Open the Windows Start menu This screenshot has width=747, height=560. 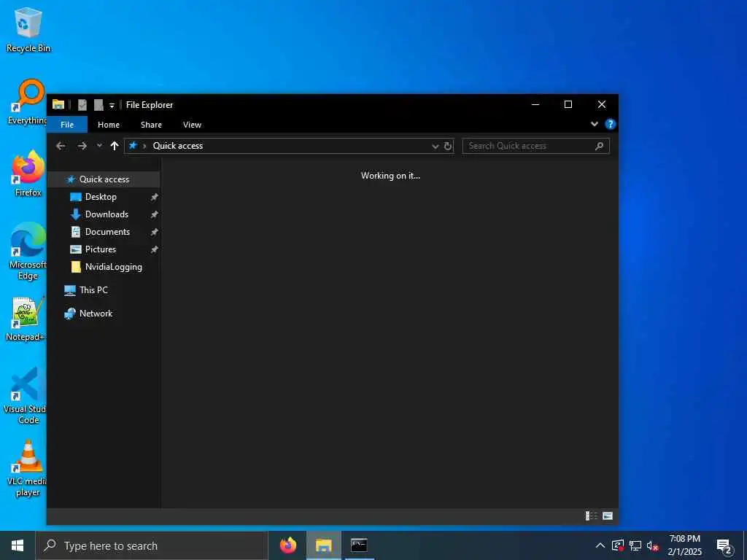point(18,545)
